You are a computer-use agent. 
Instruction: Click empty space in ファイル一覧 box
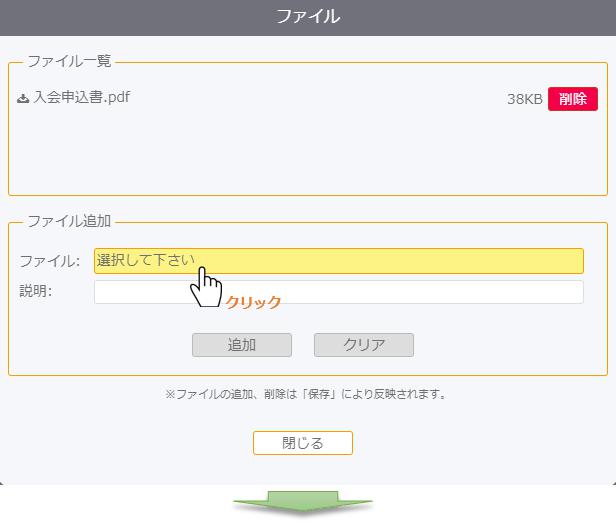[308, 153]
